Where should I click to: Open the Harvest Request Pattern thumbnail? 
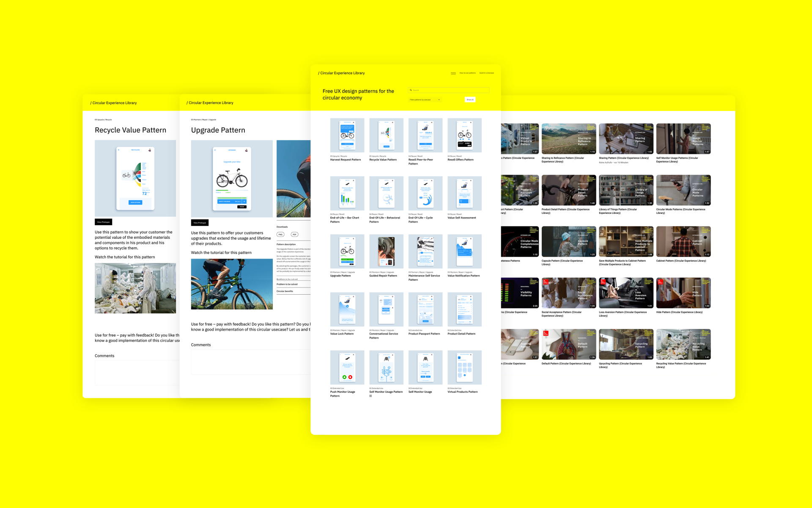[347, 135]
